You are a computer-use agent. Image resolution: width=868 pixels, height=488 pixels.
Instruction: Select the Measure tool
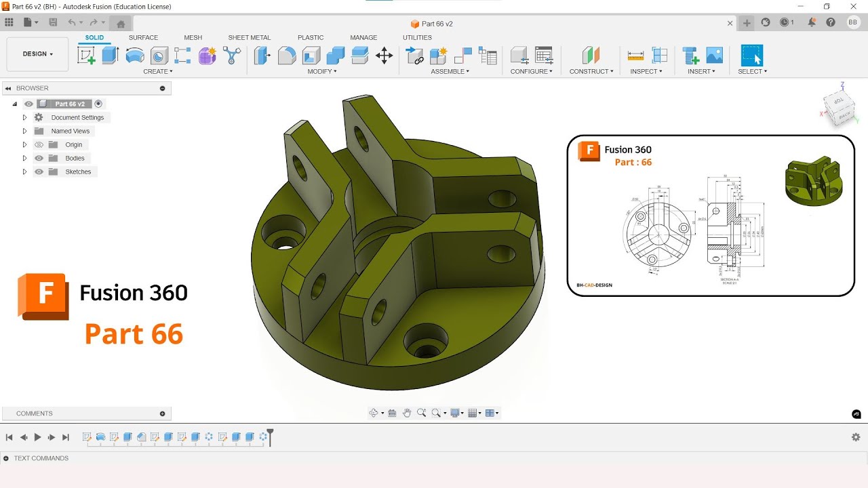point(635,56)
